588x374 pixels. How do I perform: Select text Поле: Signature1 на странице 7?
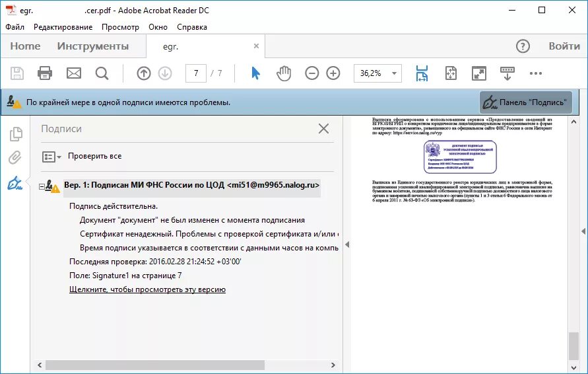point(125,276)
